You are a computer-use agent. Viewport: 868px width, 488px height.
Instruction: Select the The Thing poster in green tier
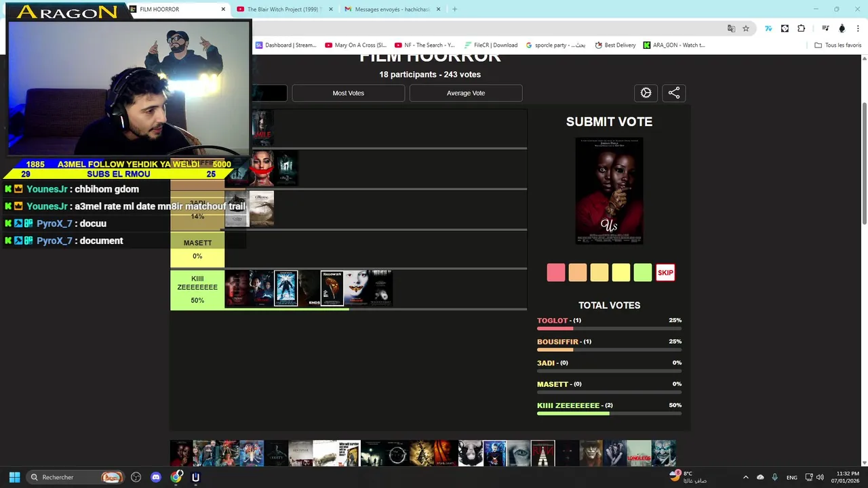pyautogui.click(x=285, y=288)
